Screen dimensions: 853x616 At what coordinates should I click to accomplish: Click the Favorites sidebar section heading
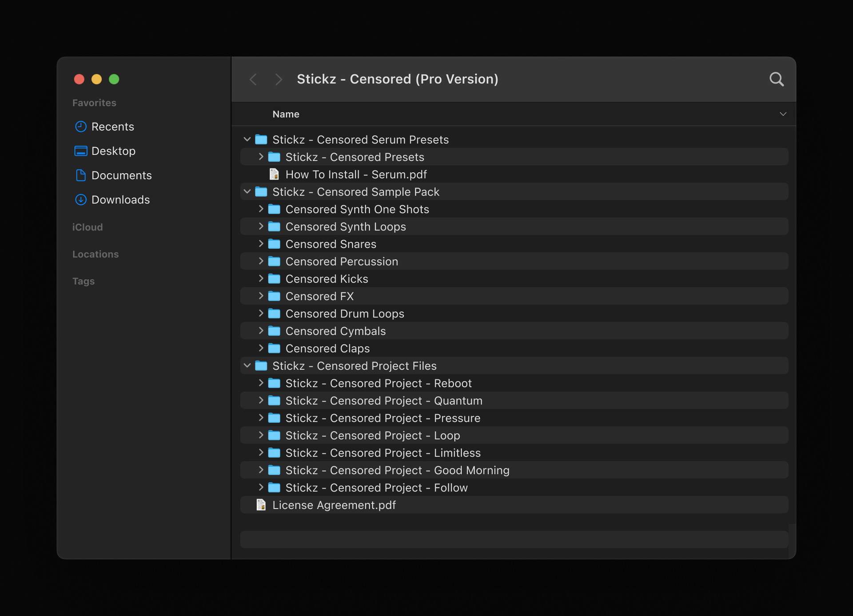[x=94, y=103]
